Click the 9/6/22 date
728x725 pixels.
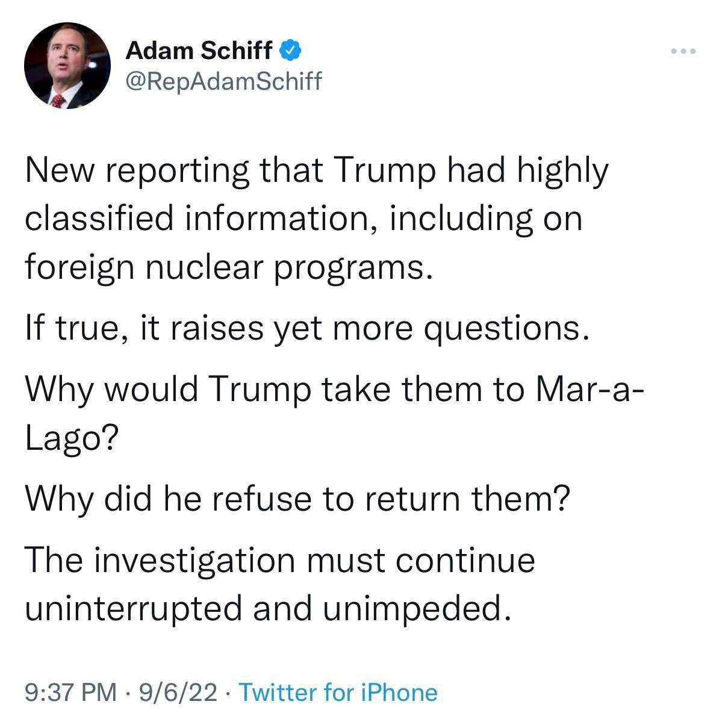coord(178,692)
